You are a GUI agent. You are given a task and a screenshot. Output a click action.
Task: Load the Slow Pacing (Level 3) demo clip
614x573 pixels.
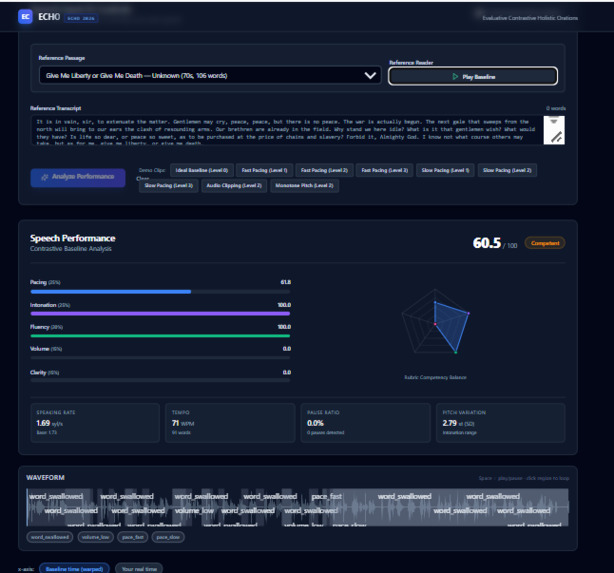(169, 186)
